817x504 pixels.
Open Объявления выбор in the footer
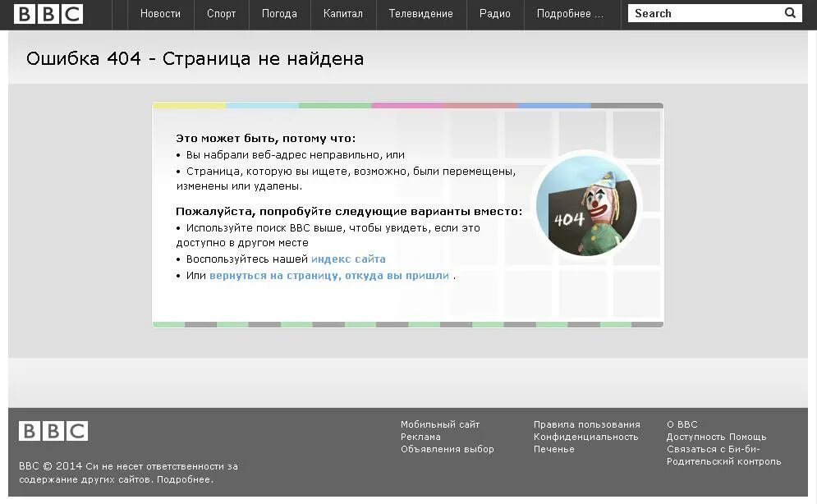point(447,449)
